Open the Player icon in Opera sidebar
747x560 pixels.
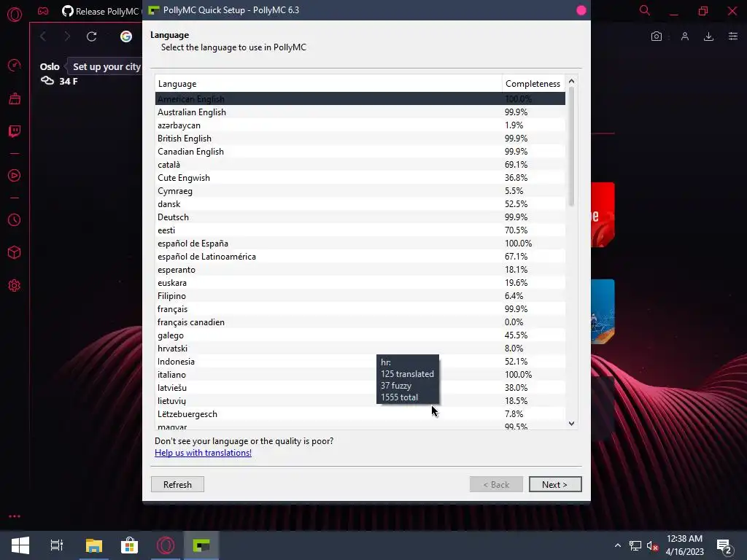[x=15, y=175]
